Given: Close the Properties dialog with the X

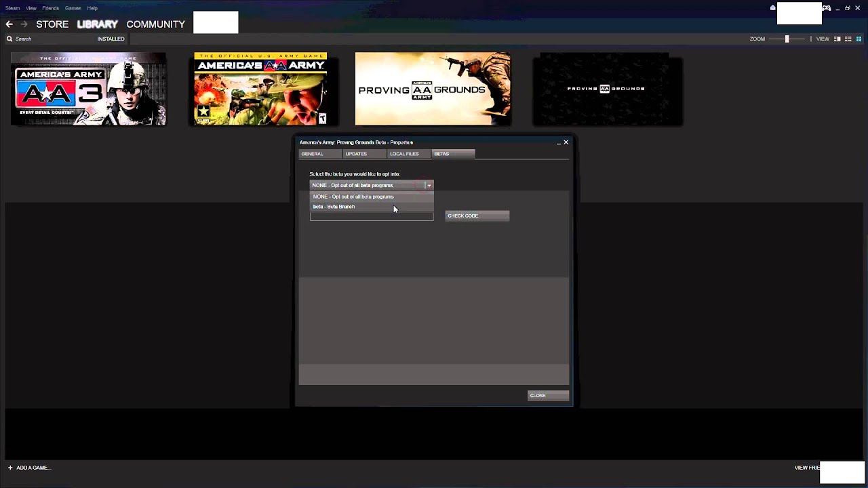Looking at the screenshot, I should click(x=566, y=142).
